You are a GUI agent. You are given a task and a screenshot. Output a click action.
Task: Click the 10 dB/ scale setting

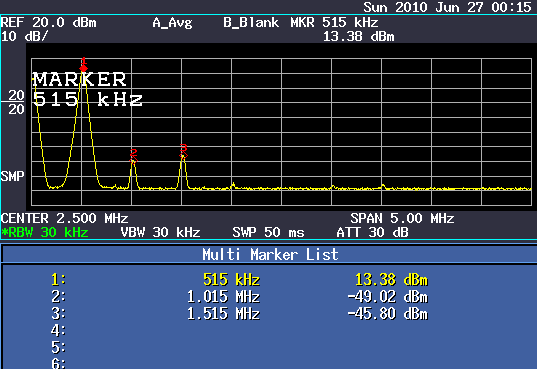click(25, 36)
